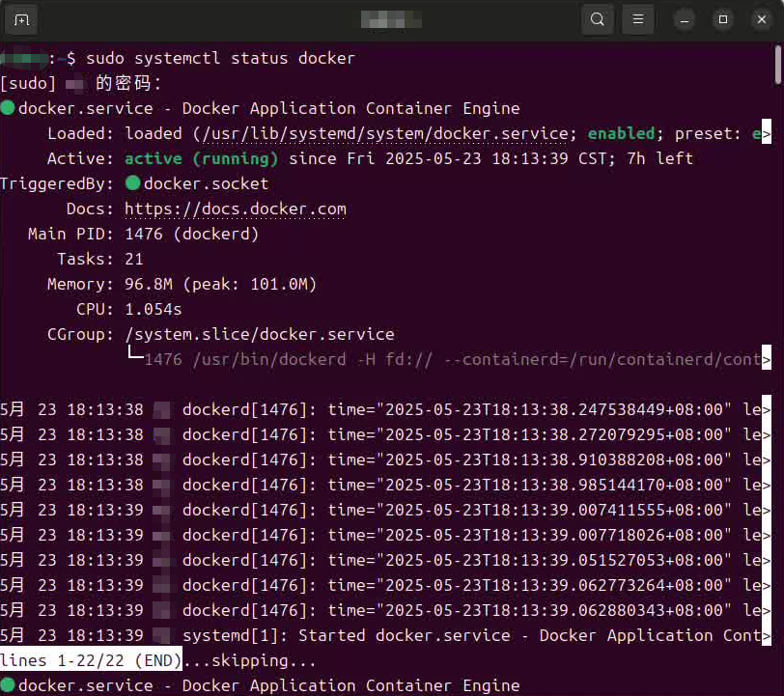Close the terminal window
This screenshot has width=784, height=696.
761,19
